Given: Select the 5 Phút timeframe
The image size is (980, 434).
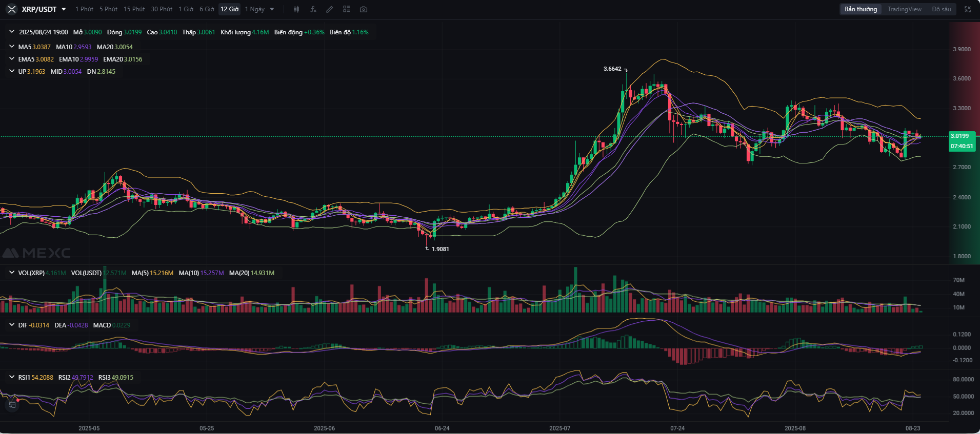Looking at the screenshot, I should (108, 9).
